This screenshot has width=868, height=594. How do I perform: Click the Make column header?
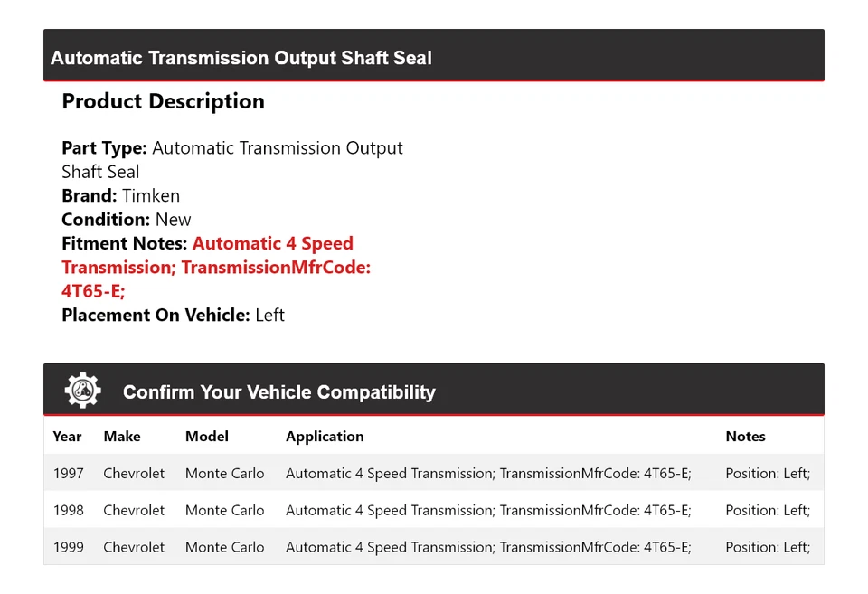tap(122, 436)
